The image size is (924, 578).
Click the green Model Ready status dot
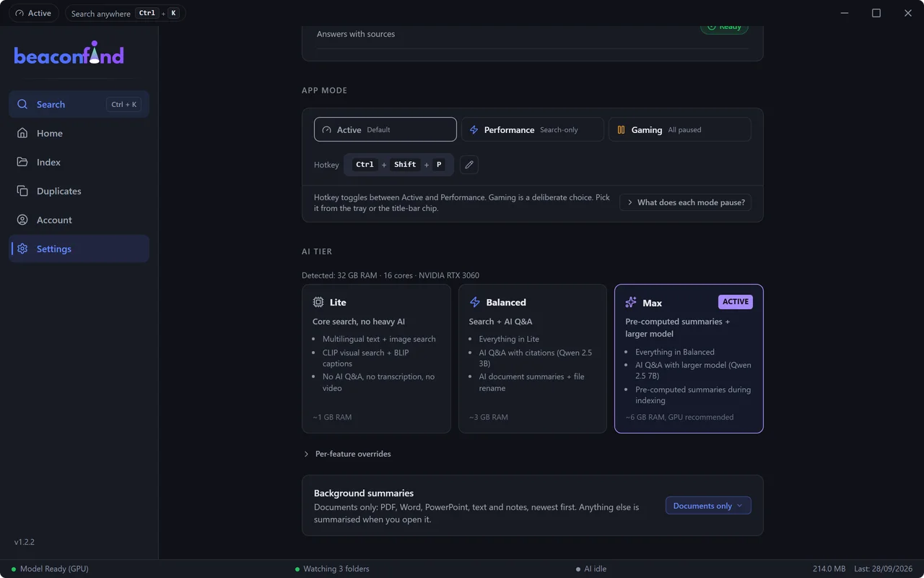(x=14, y=569)
